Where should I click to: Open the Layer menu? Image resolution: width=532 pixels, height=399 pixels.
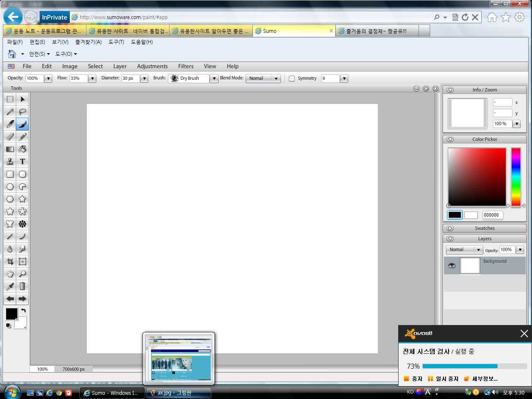point(120,66)
